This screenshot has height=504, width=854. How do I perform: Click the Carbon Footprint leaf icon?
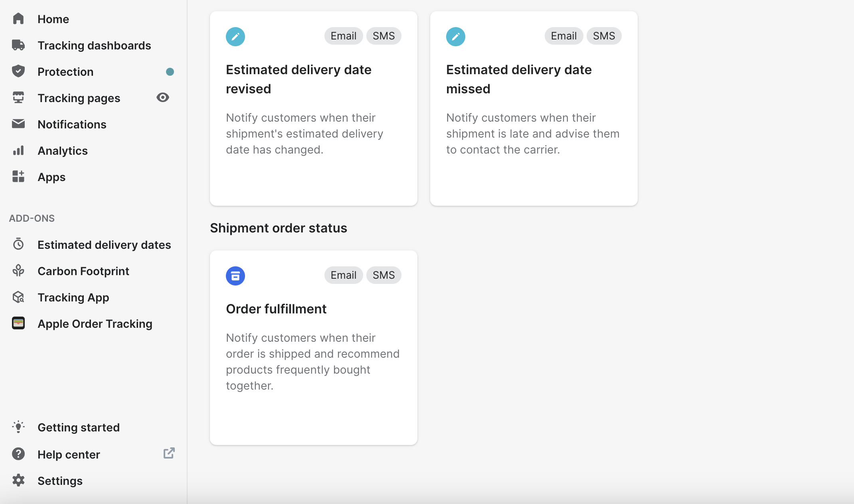tap(18, 271)
